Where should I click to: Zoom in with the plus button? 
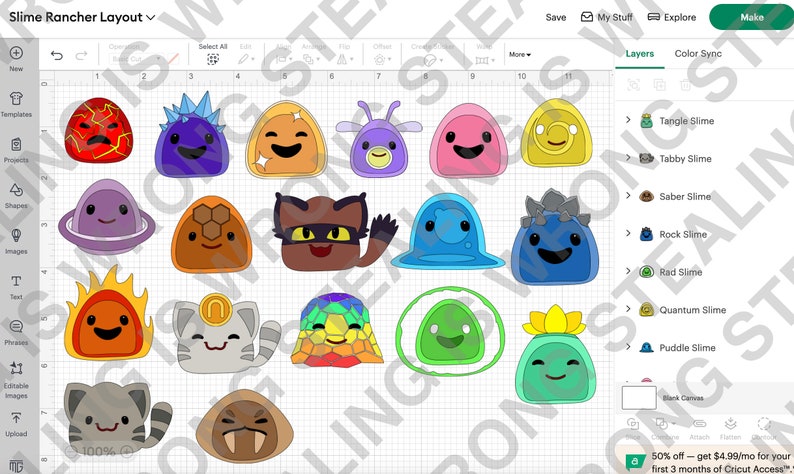click(x=127, y=451)
